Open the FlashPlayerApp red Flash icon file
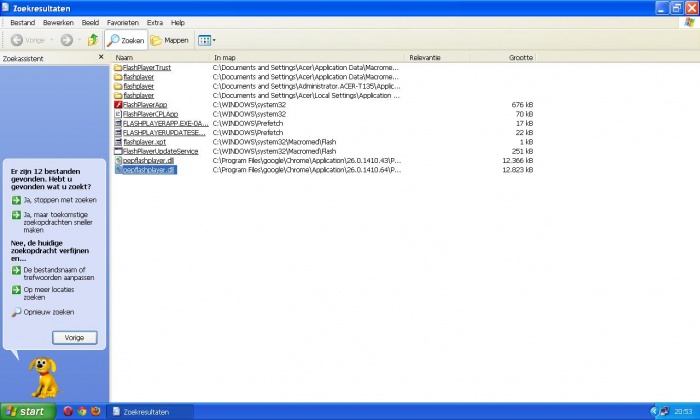Image resolution: width=700 pixels, height=420 pixels. click(144, 105)
